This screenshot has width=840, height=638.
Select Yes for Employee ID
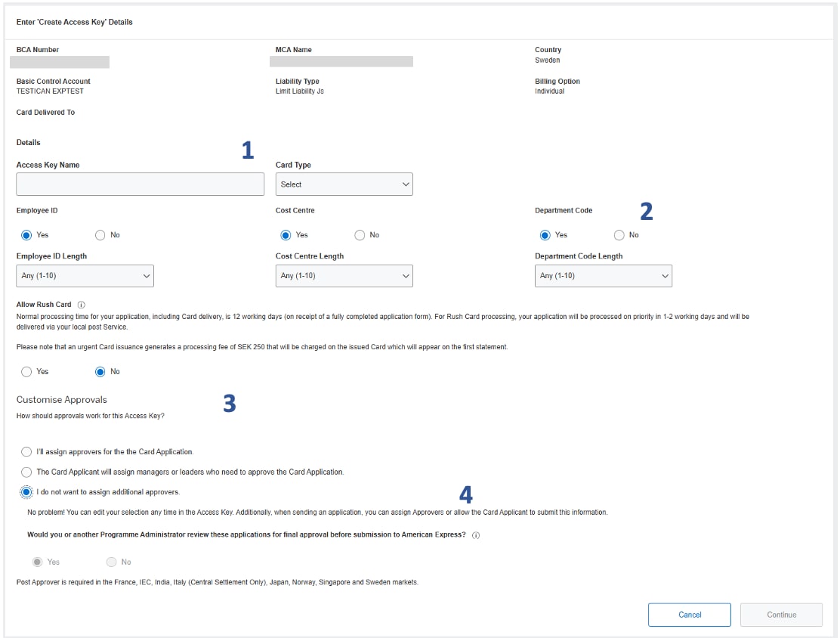[x=26, y=235]
